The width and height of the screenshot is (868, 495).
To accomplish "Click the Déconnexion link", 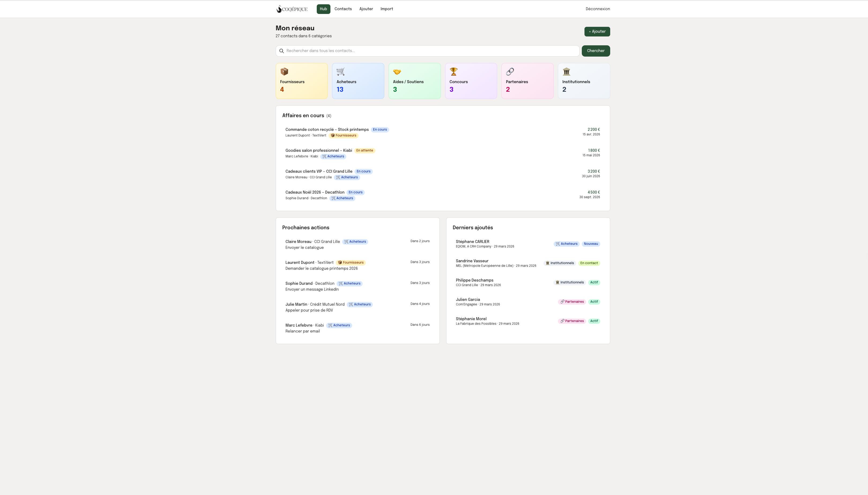I will 598,9.
